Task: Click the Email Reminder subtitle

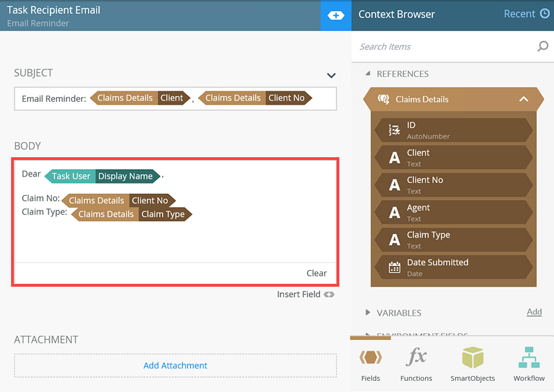Action: (x=38, y=24)
